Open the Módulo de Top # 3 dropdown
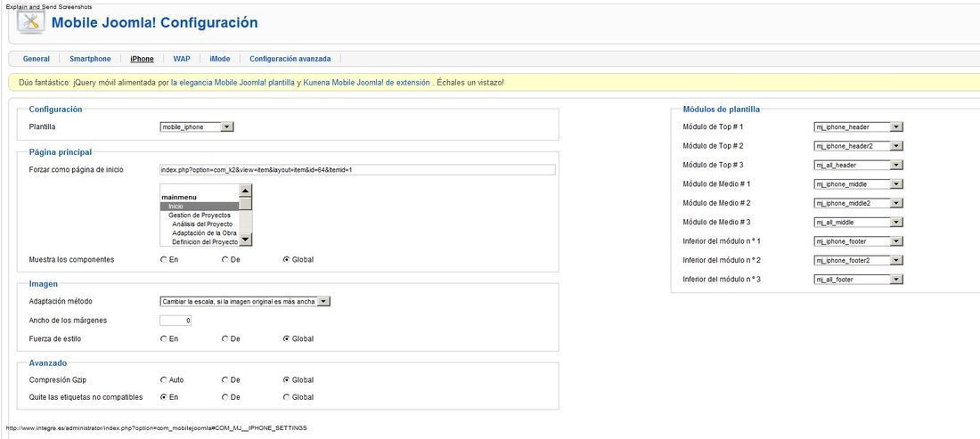Image resolution: width=980 pixels, height=439 pixels. pos(859,165)
